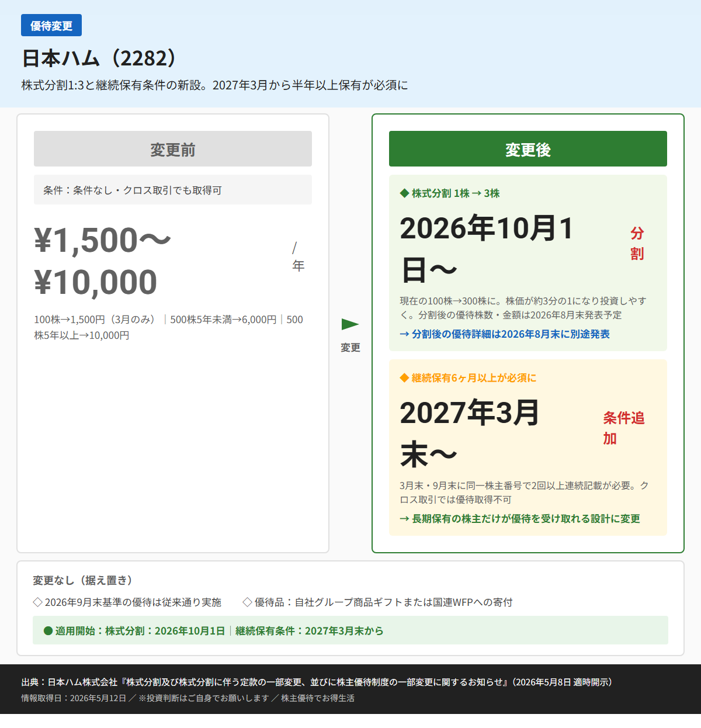Click the 株式分割 1株 → 3株 heading
701x728 pixels.
click(x=456, y=193)
